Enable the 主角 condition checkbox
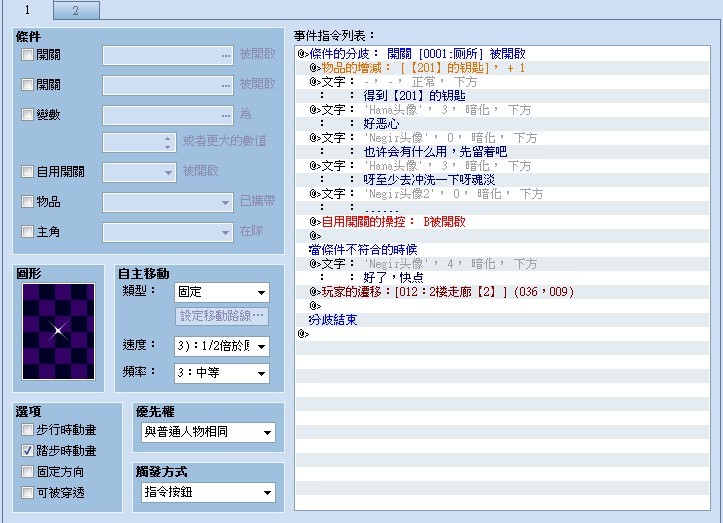Screen dimensions: 723x523 [27, 232]
